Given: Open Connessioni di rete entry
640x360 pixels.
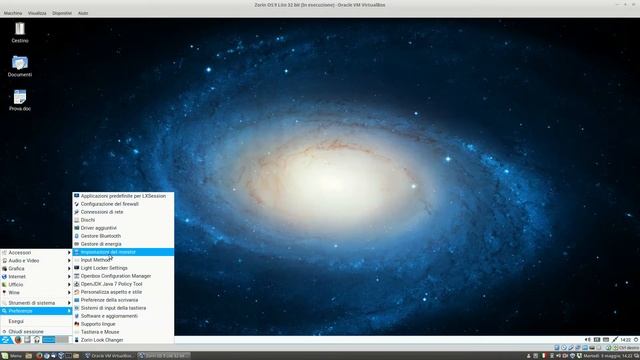Looking at the screenshot, I should (123, 212).
